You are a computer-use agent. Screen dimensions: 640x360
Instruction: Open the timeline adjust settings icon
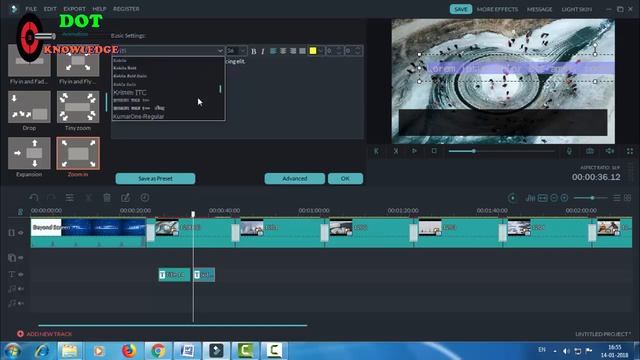70,198
